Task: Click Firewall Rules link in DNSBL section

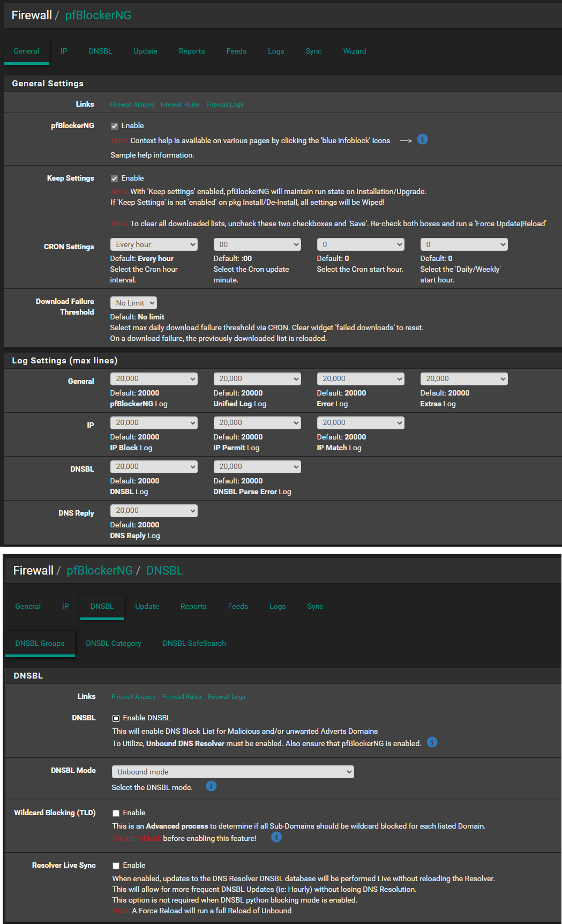Action: [182, 697]
